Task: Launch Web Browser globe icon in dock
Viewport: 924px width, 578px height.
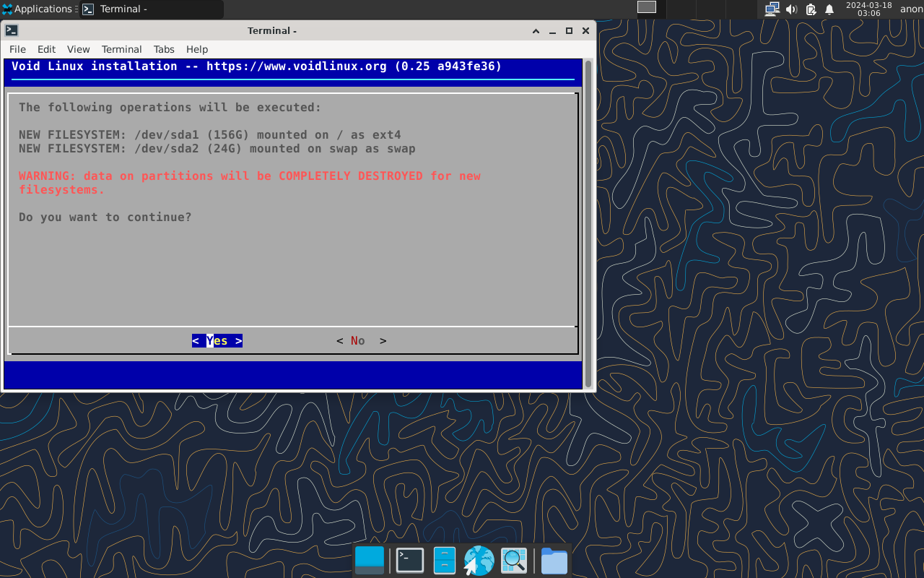Action: coord(479,561)
